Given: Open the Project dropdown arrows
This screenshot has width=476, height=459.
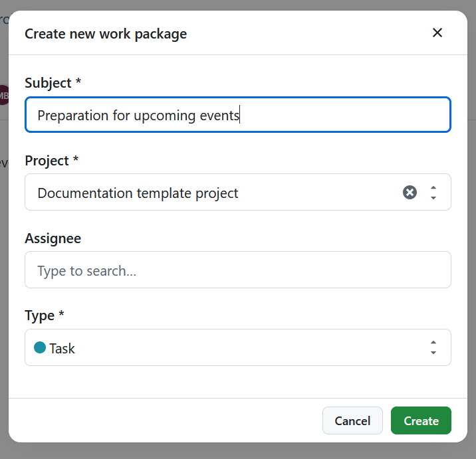Looking at the screenshot, I should click(x=433, y=193).
